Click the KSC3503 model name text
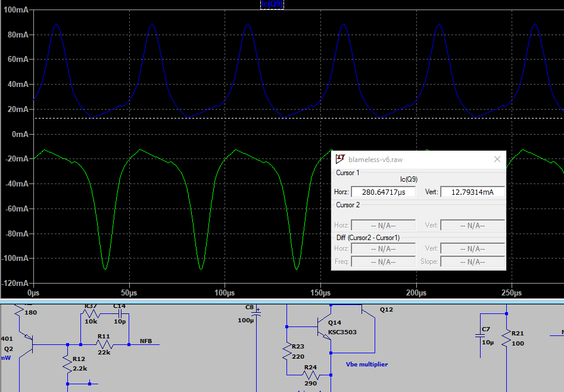564x392 pixels. pos(342,332)
